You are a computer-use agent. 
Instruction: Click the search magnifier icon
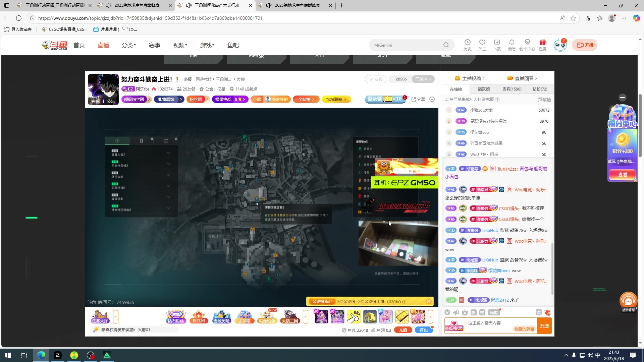click(446, 45)
